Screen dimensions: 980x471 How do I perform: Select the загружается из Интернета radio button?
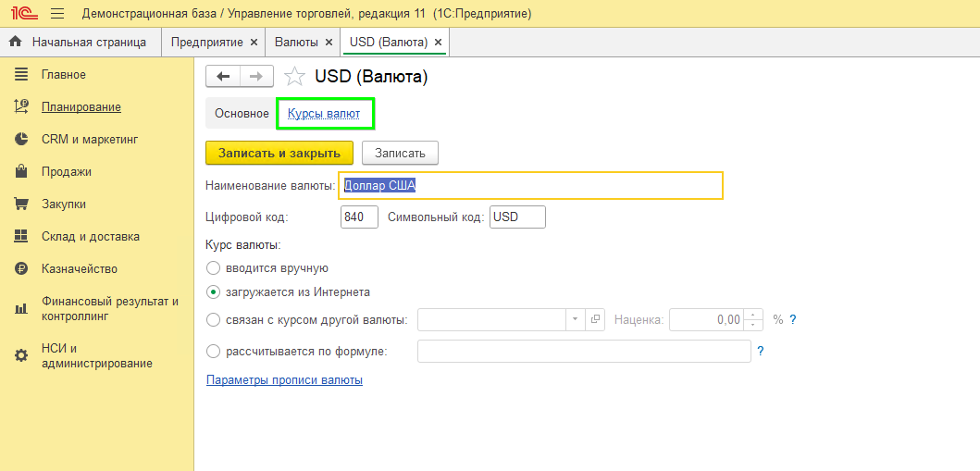tap(213, 291)
